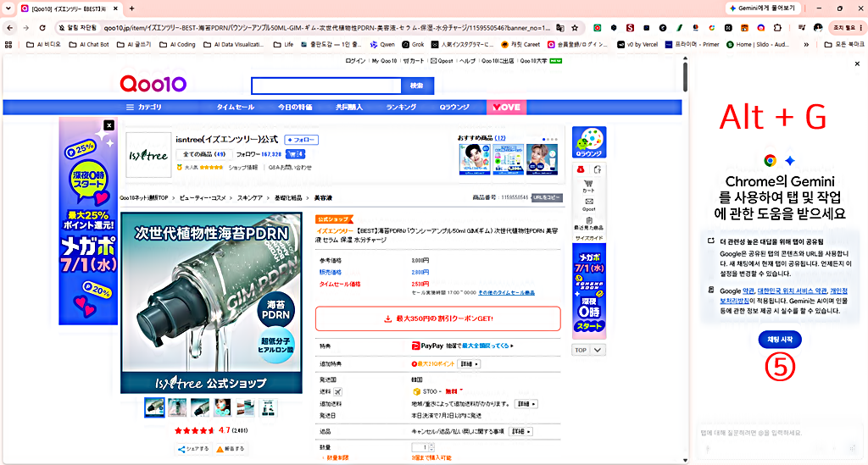Select the first product thumbnail below main image

pyautogui.click(x=154, y=407)
